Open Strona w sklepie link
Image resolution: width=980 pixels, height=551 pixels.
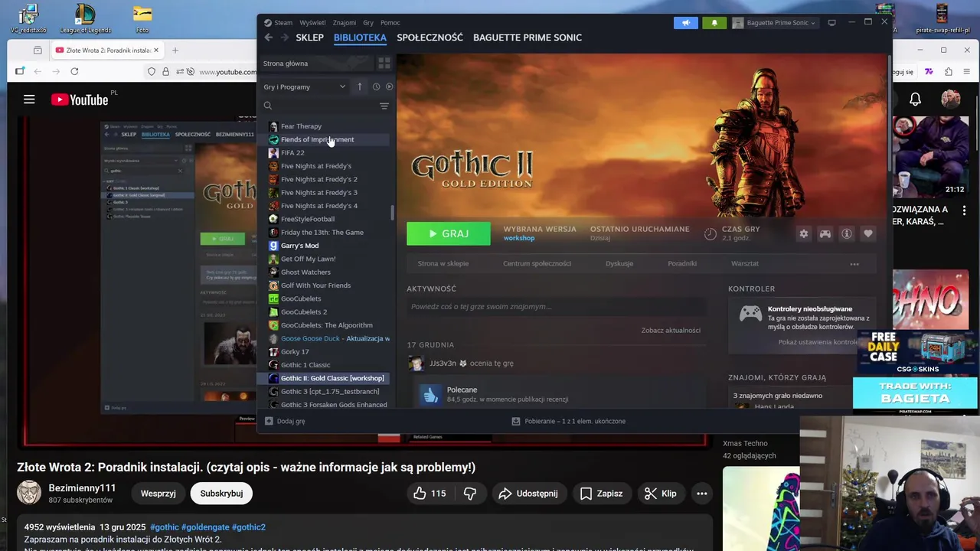pos(443,263)
